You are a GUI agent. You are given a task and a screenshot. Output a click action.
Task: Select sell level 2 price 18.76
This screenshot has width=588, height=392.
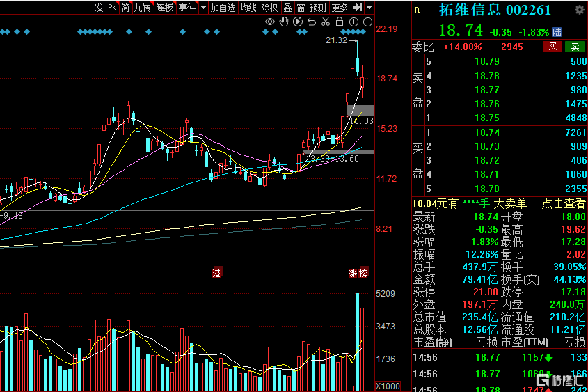tap(486, 104)
